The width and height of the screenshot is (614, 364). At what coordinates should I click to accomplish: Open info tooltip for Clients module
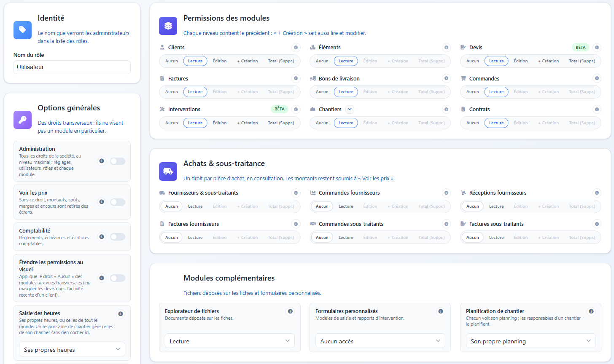(x=296, y=48)
